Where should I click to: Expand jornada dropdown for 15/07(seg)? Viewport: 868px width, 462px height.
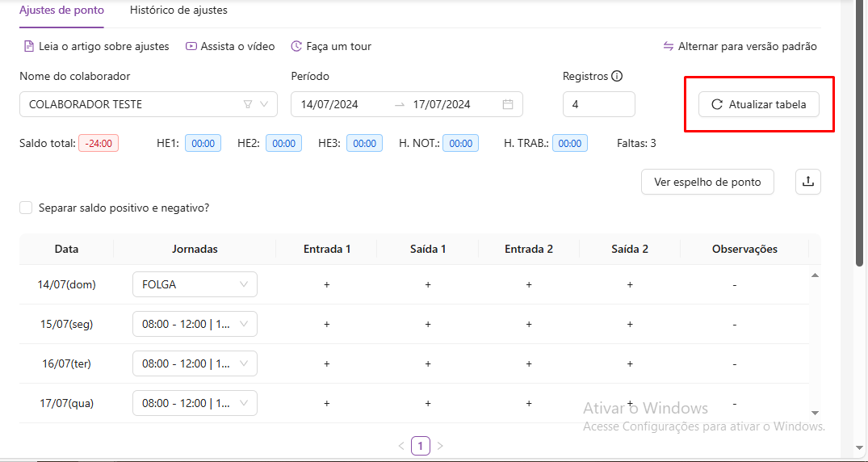(195, 324)
